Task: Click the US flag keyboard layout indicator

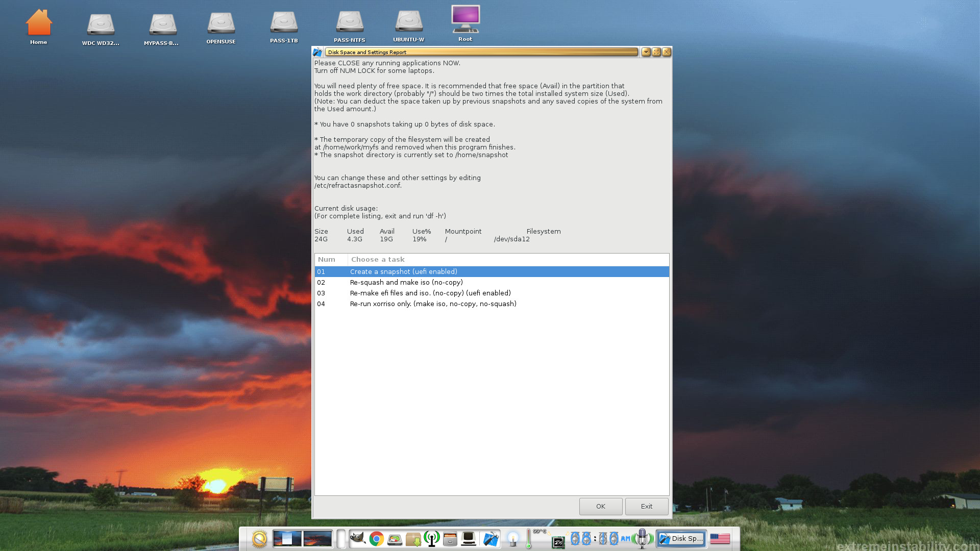Action: tap(720, 539)
